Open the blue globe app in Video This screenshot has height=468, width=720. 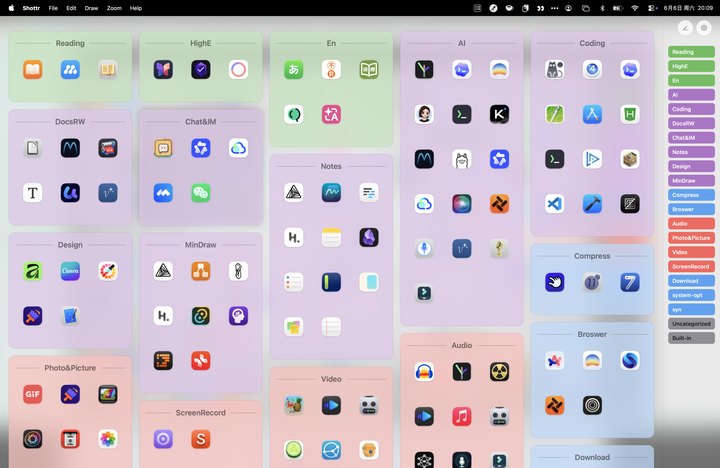coord(331,450)
